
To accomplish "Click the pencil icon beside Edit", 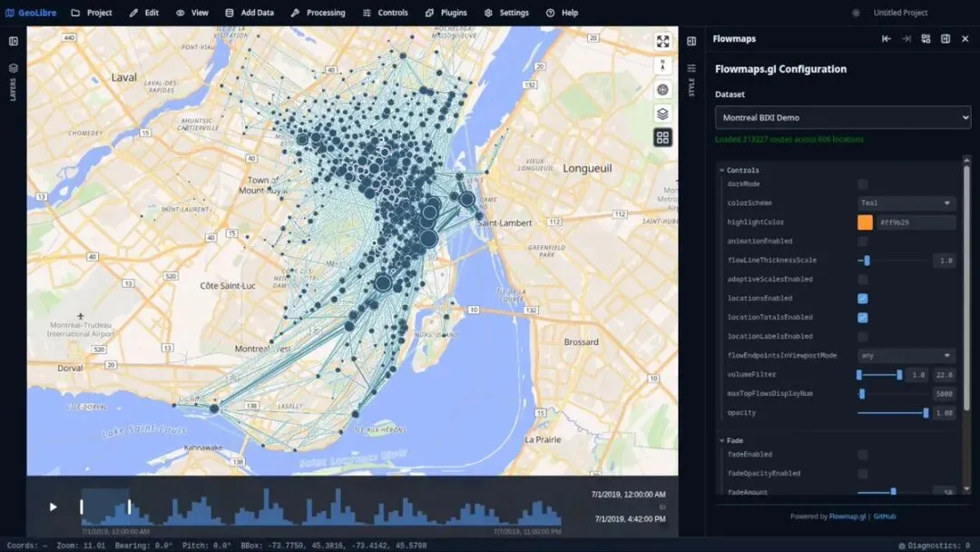I will (x=133, y=13).
